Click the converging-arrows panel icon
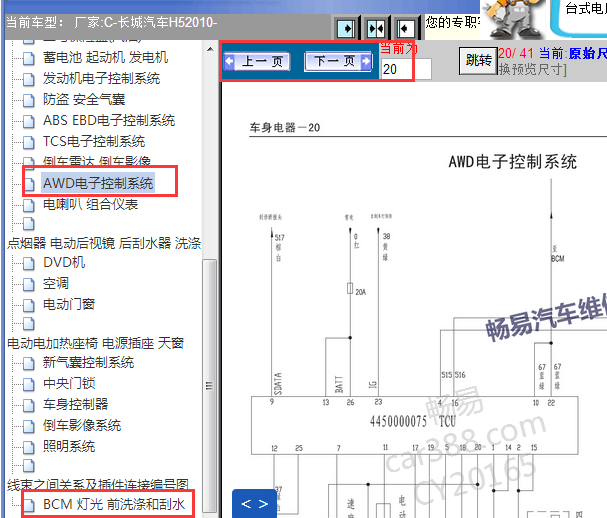This screenshot has width=607, height=518. [x=376, y=28]
